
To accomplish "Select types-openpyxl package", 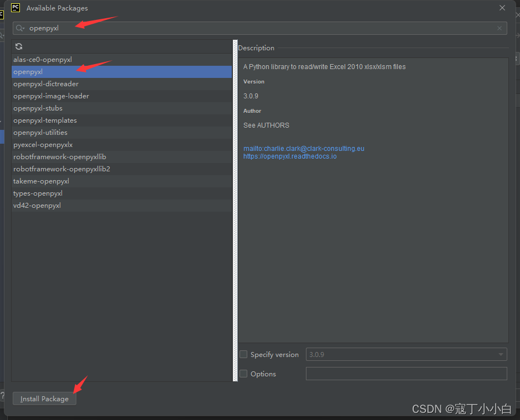I will click(x=122, y=193).
